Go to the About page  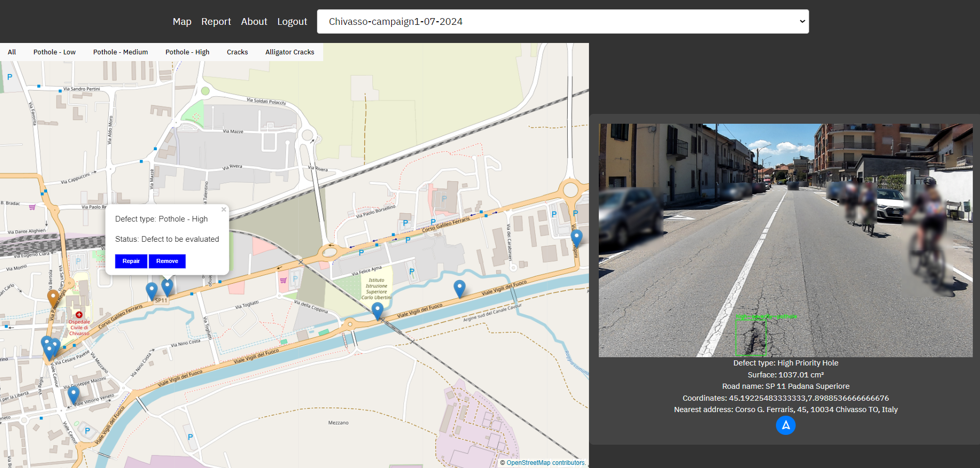pos(254,22)
